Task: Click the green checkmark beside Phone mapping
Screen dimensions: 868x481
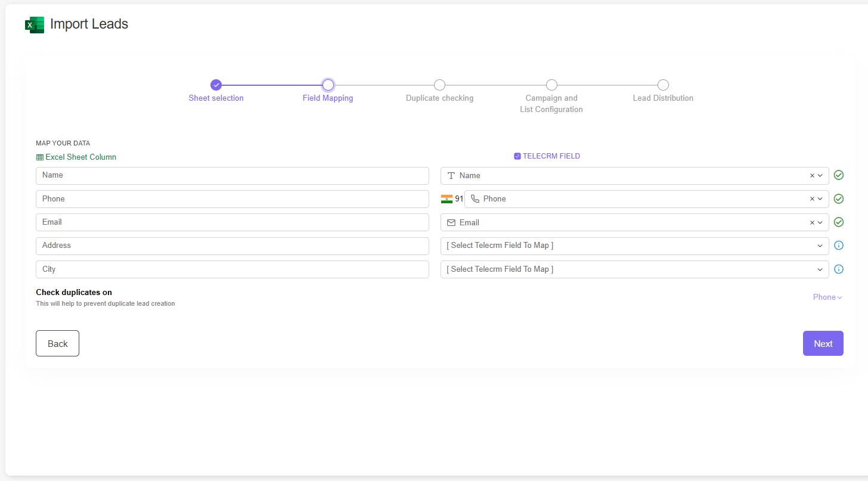Action: [x=839, y=198]
